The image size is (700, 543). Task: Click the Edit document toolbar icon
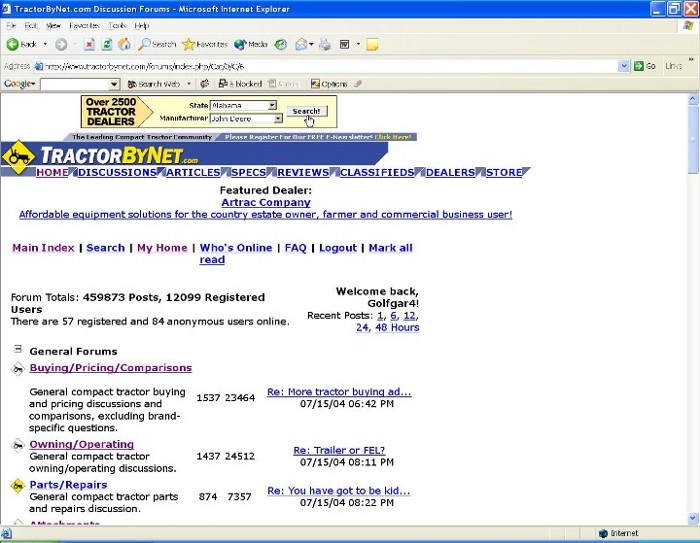[345, 44]
